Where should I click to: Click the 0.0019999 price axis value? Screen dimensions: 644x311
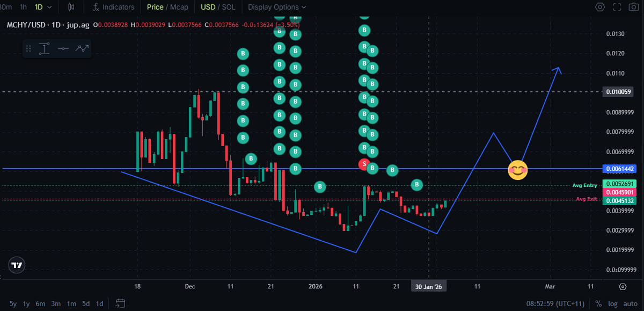coord(619,250)
